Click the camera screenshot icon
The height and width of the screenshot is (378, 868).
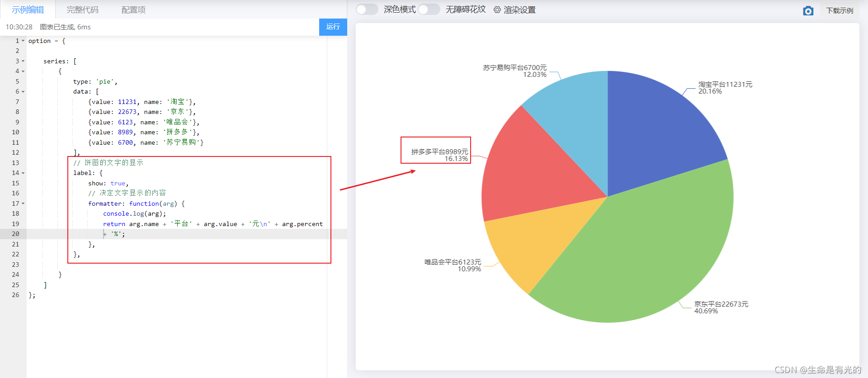click(x=808, y=10)
